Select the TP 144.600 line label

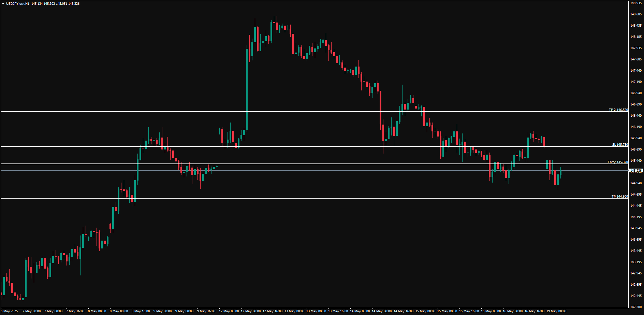619,197
